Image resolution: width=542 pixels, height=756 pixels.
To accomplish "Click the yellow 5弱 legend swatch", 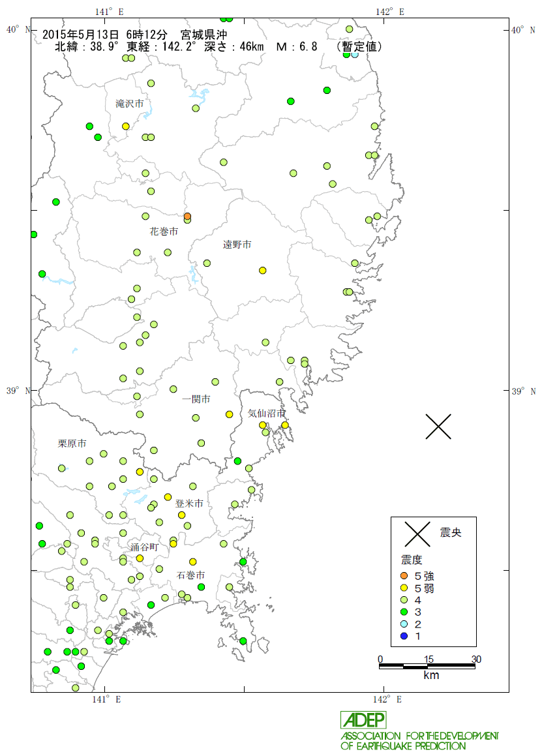I will coord(404,588).
